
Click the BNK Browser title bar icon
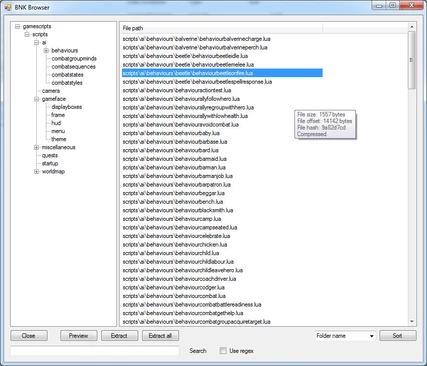[x=8, y=7]
